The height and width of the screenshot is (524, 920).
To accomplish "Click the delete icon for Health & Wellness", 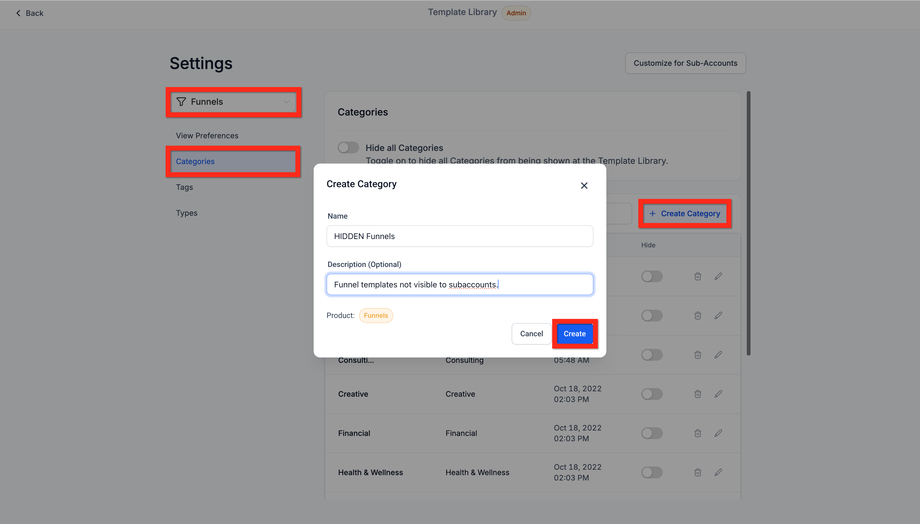I will pyautogui.click(x=698, y=472).
